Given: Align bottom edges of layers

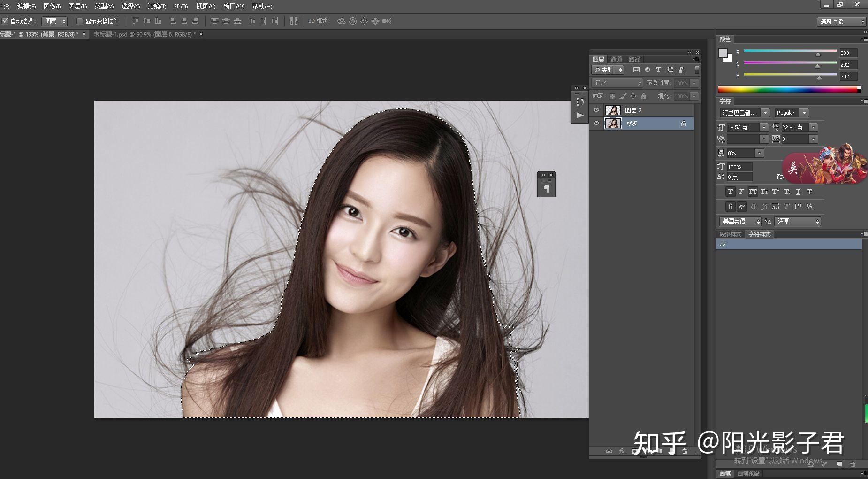Looking at the screenshot, I should pyautogui.click(x=158, y=21).
